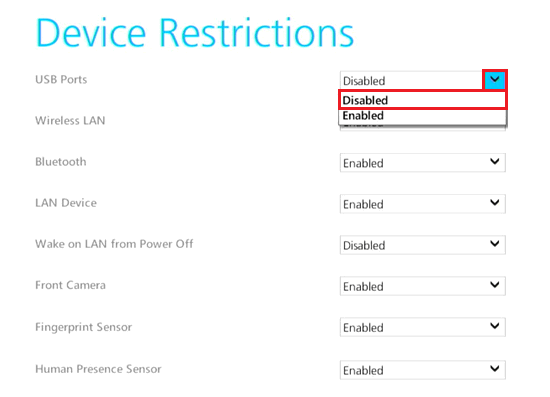Expand the Wake on LAN chevron arrow

coord(495,244)
